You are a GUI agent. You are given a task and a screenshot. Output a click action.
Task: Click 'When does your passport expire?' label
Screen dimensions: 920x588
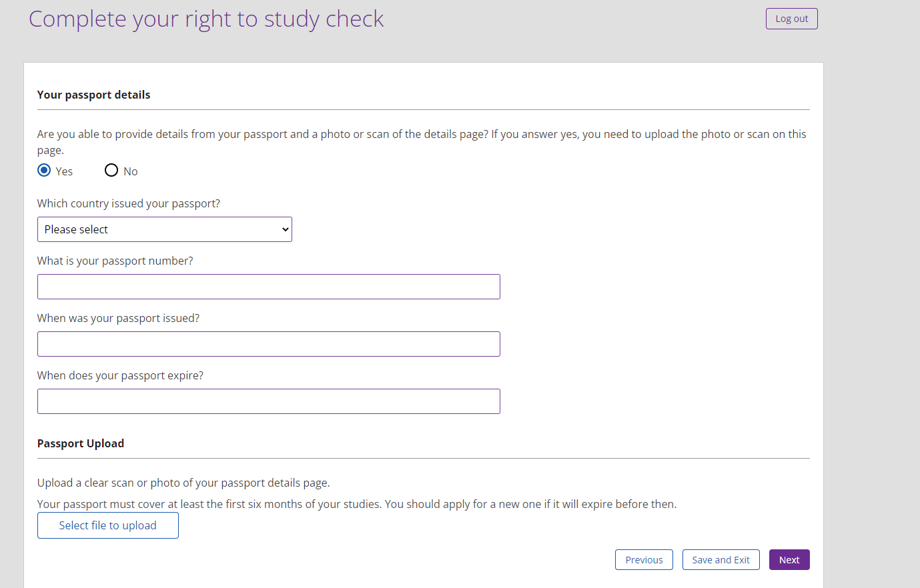pos(120,375)
